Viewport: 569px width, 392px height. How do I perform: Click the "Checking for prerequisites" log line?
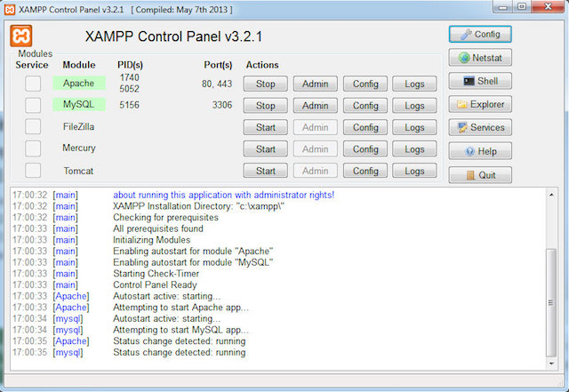pos(166,218)
